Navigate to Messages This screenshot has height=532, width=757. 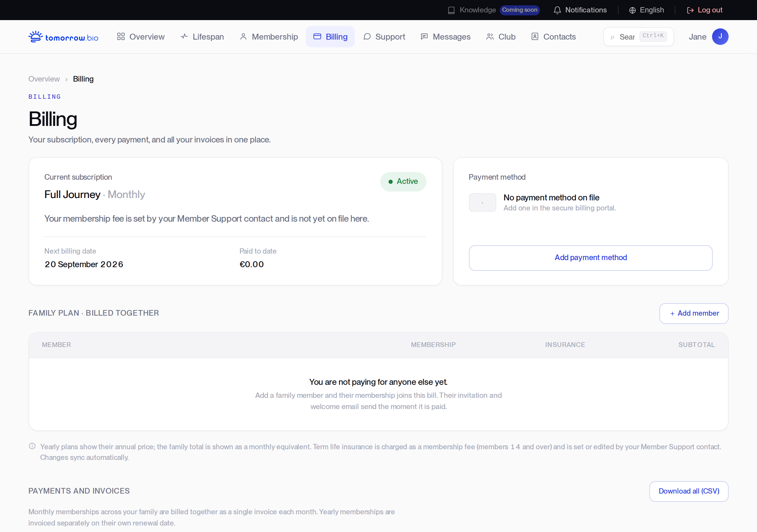coord(445,37)
